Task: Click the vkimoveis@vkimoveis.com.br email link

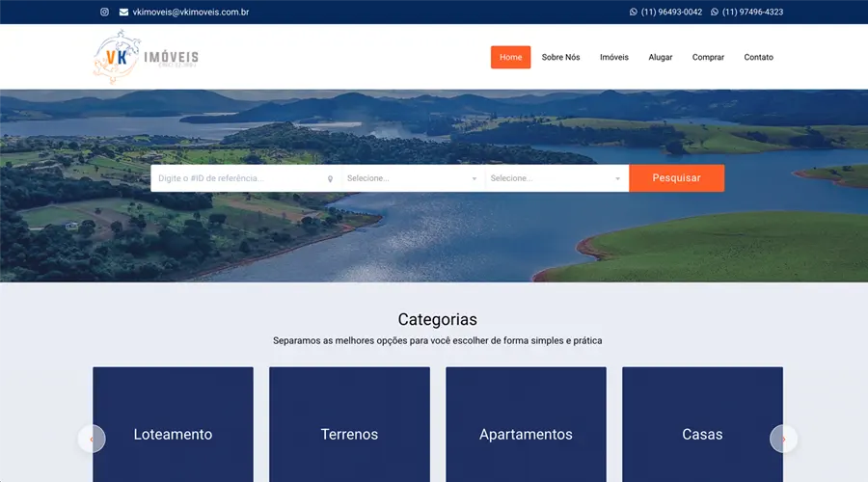Action: tap(191, 13)
